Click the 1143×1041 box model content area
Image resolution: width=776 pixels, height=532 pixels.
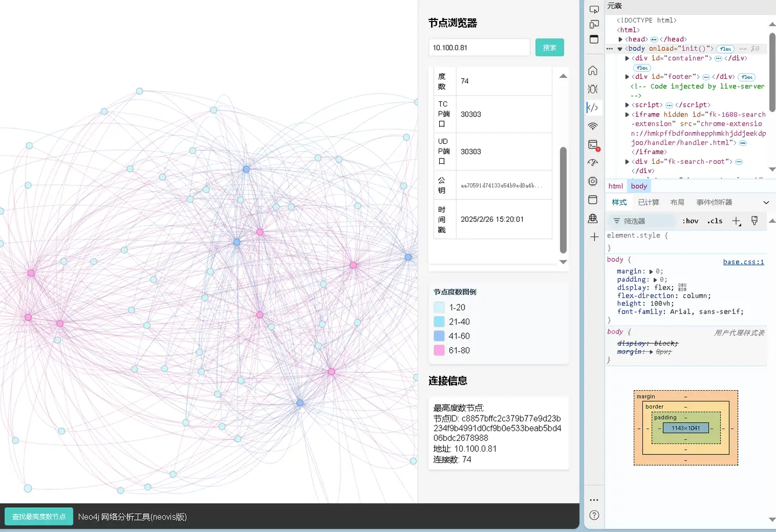(x=686, y=428)
